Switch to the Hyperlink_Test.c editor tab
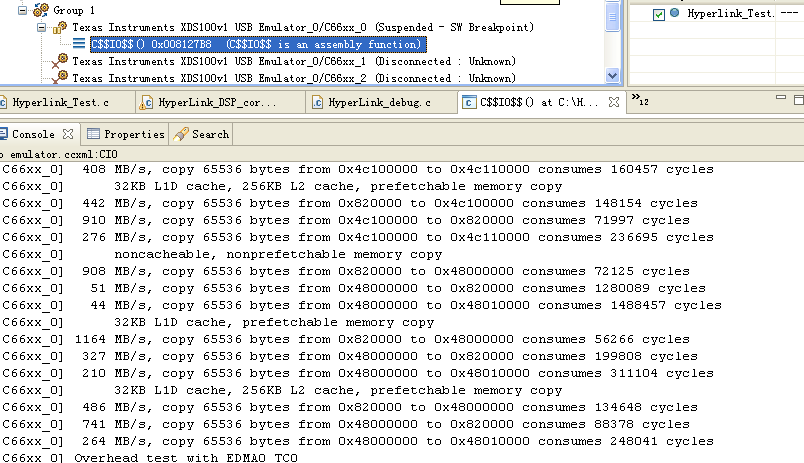 (61, 103)
